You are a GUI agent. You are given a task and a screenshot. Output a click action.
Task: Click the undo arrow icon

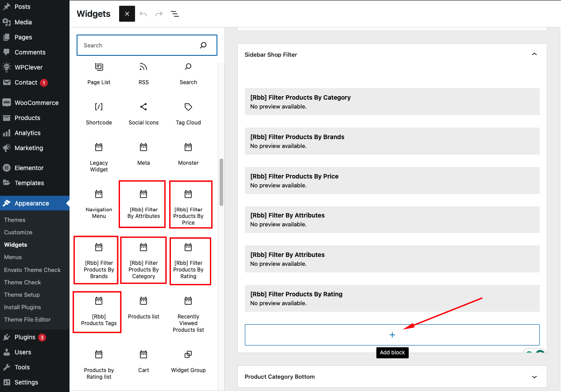click(143, 14)
